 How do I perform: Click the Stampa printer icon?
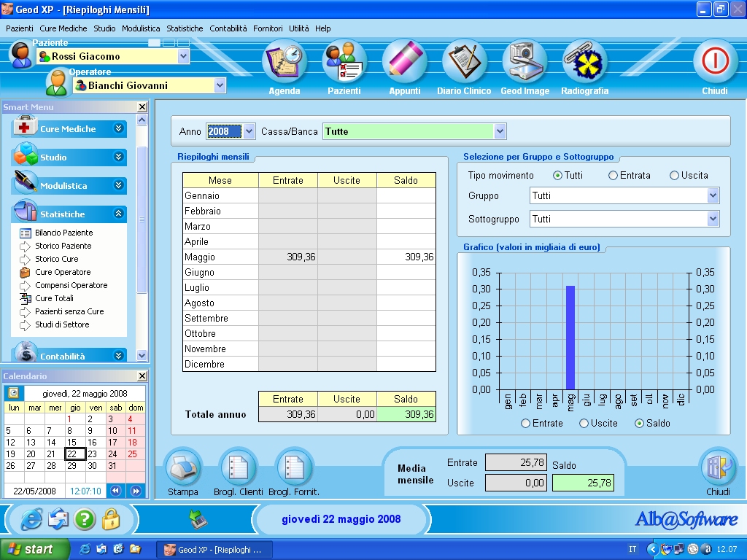[182, 469]
